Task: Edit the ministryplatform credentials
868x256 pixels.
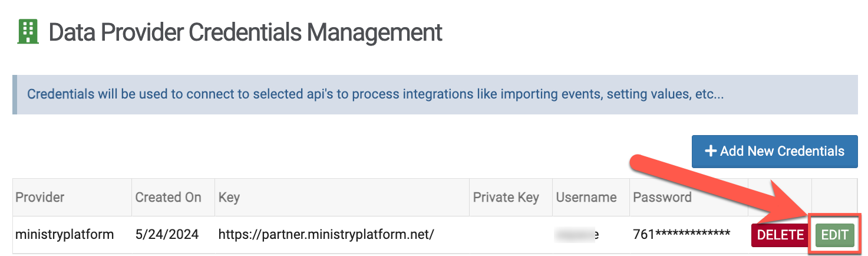Action: point(834,235)
